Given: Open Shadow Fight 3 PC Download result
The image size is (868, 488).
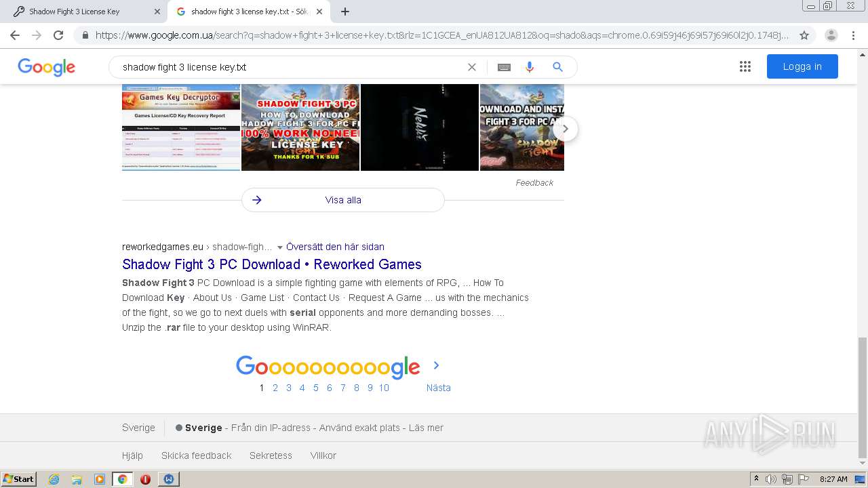Looking at the screenshot, I should point(272,264).
